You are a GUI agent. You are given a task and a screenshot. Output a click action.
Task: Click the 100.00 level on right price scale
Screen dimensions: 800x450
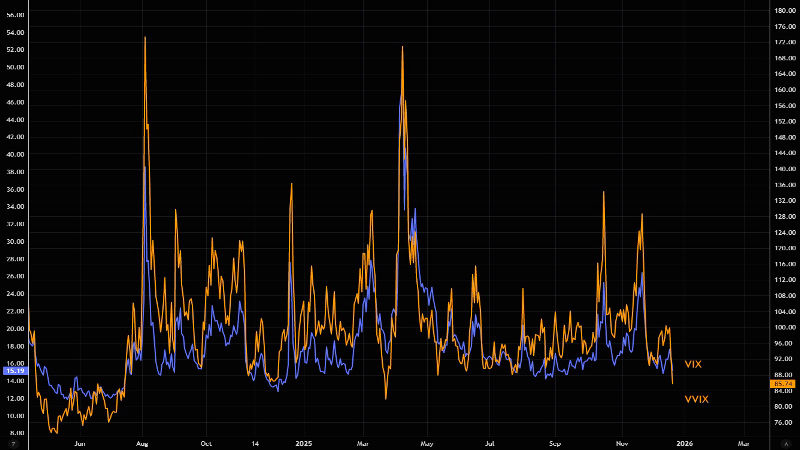783,327
